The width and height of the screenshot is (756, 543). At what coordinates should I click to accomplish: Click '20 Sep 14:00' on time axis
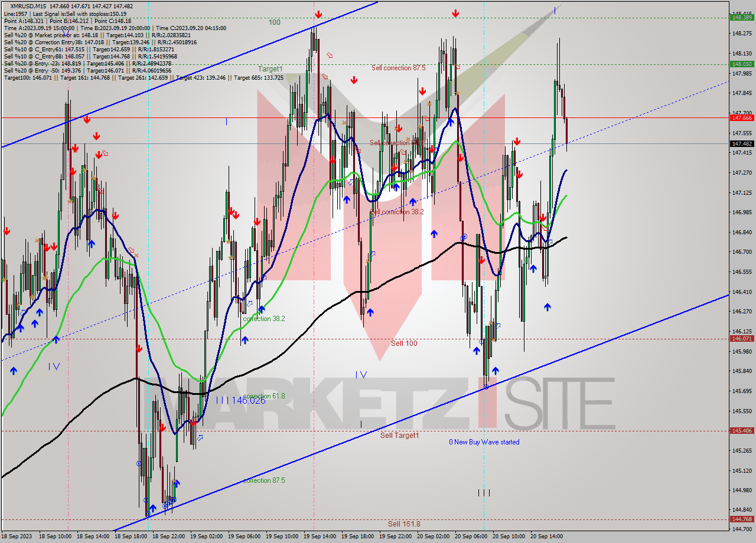[x=547, y=537]
